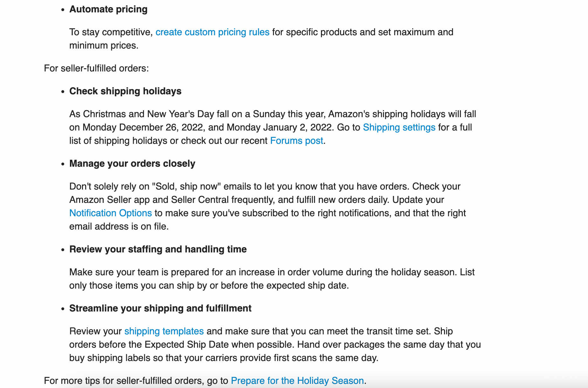Go to the Shipping settings link
The image size is (588, 388).
coord(399,127)
